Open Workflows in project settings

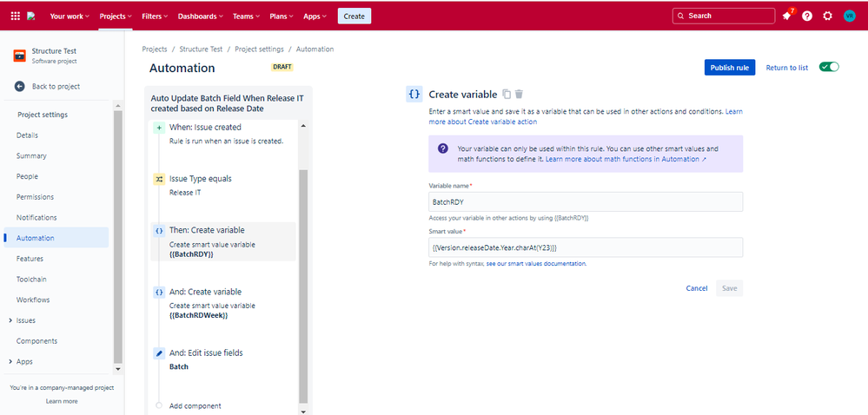[33, 300]
